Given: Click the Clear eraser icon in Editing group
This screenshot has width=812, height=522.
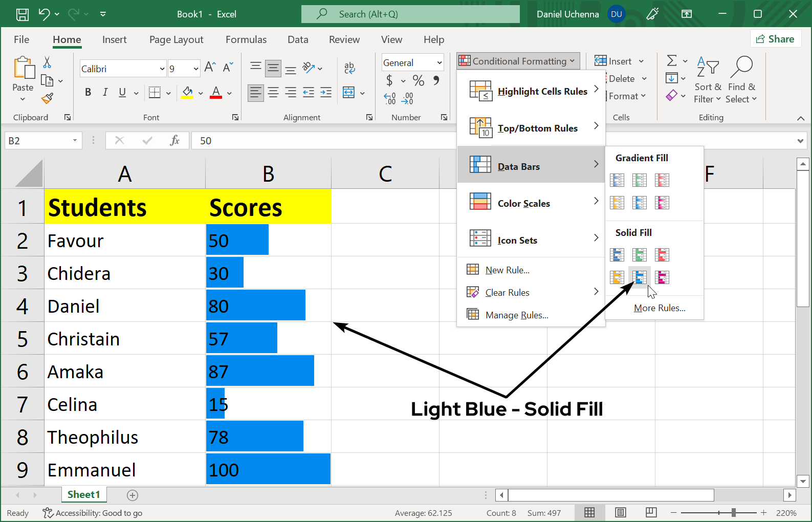Looking at the screenshot, I should (x=672, y=95).
